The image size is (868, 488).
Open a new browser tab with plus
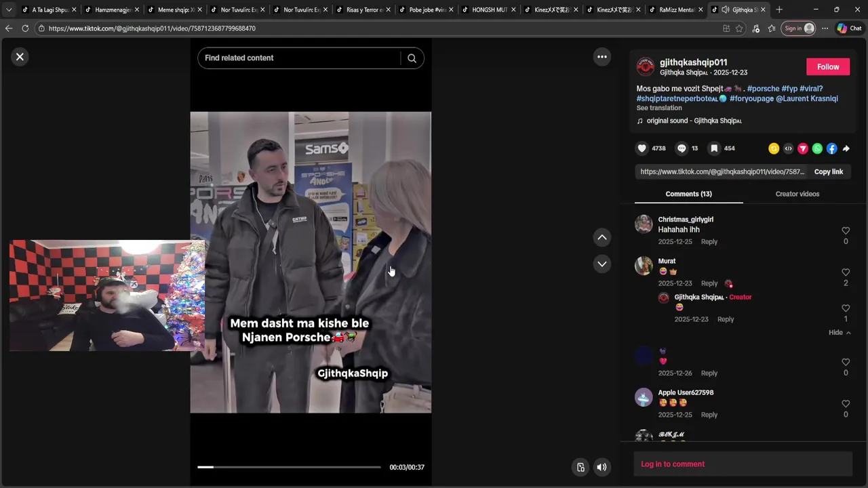coord(779,9)
